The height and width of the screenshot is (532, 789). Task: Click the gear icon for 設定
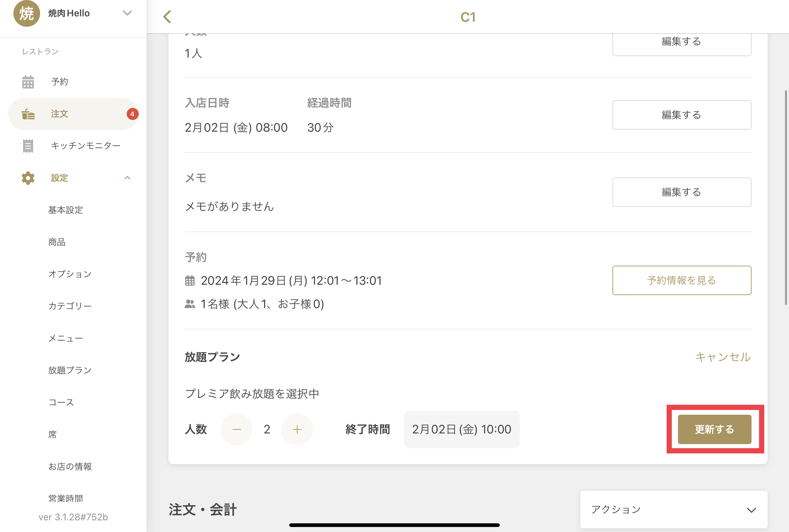[28, 178]
